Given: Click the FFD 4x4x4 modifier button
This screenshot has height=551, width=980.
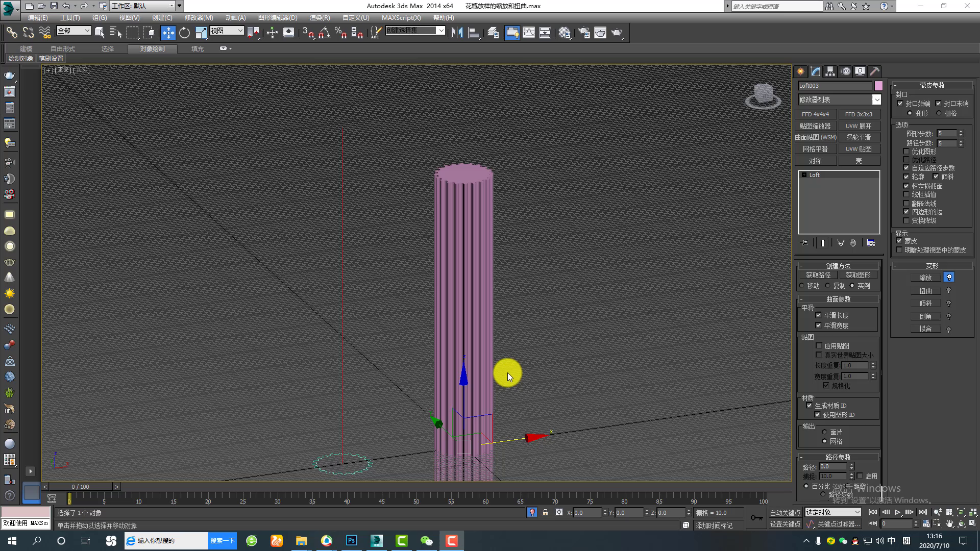Looking at the screenshot, I should pos(815,114).
